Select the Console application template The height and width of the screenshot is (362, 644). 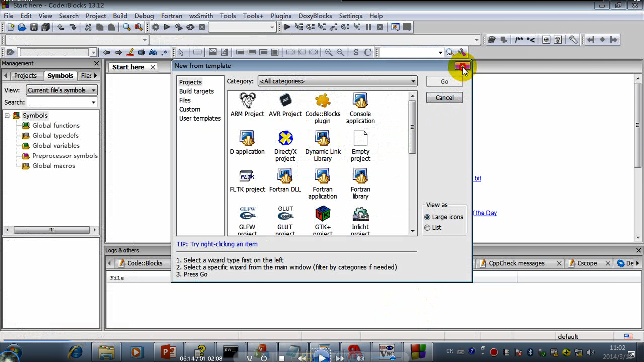pyautogui.click(x=360, y=109)
